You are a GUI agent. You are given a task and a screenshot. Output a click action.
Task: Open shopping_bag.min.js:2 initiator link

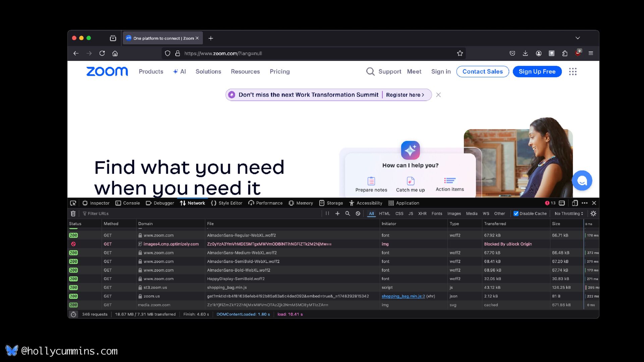403,296
